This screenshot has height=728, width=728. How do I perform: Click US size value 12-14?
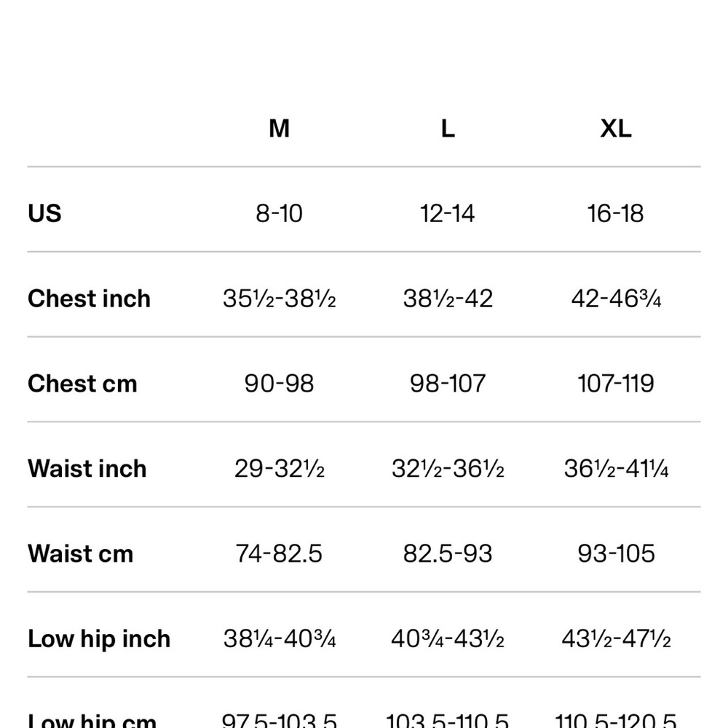click(448, 213)
